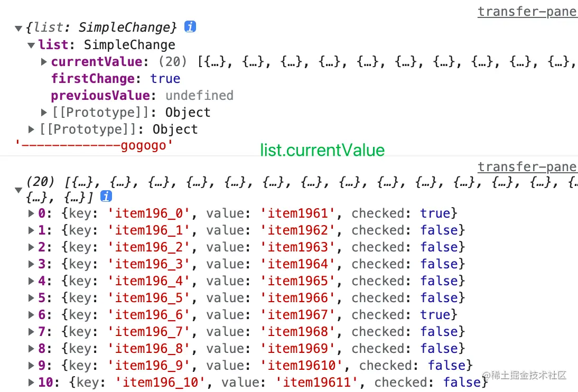Expand the outer [[Prototype]]: Object entry
The height and width of the screenshot is (392, 578).
32,129
